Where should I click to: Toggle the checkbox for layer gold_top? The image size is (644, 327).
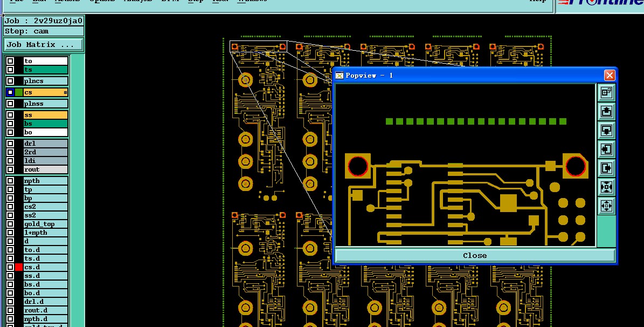[10, 224]
